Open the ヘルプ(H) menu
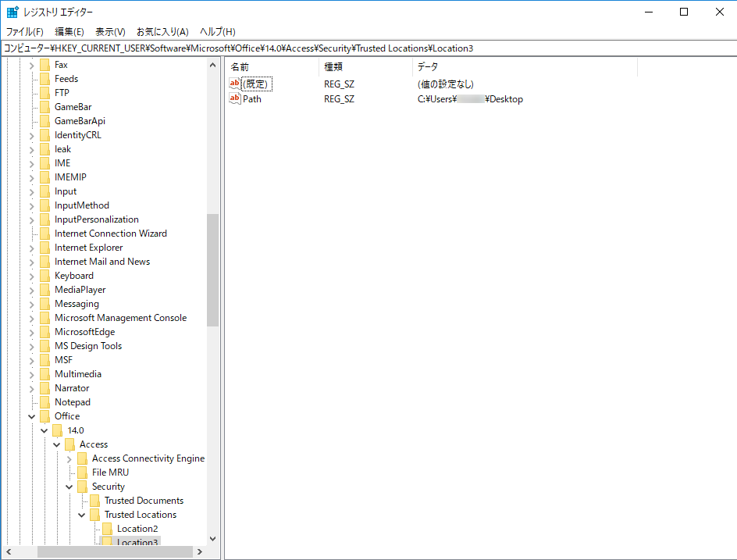 tap(217, 31)
